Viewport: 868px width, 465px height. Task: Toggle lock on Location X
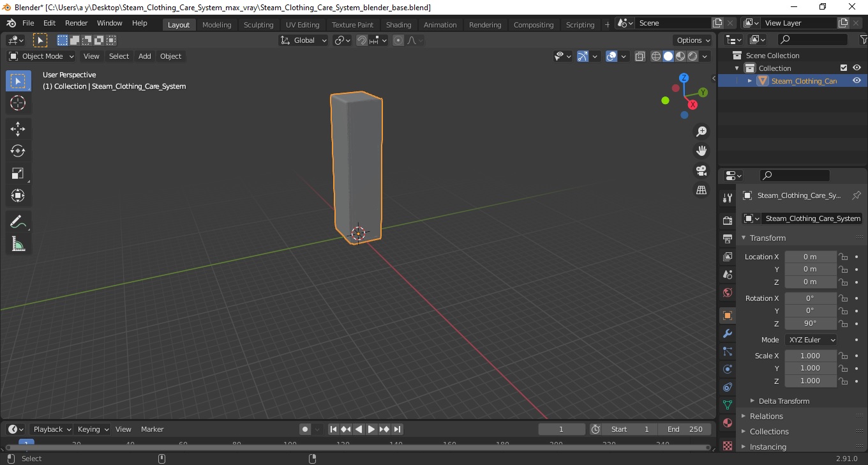pos(843,257)
